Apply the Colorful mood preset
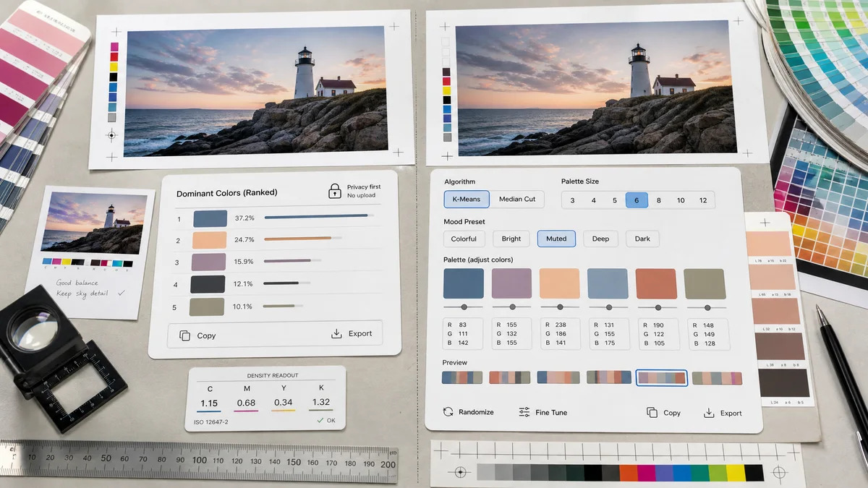Viewport: 868px width, 488px height. tap(464, 239)
